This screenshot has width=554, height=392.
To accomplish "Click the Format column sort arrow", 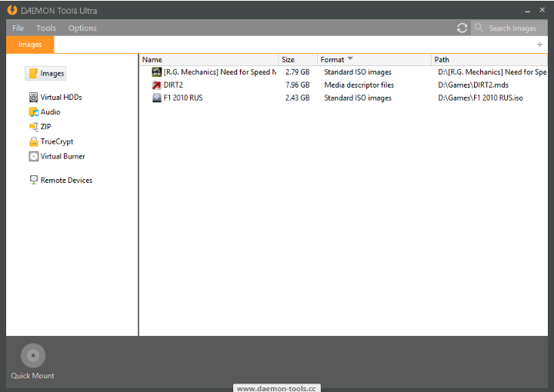I will (x=350, y=59).
